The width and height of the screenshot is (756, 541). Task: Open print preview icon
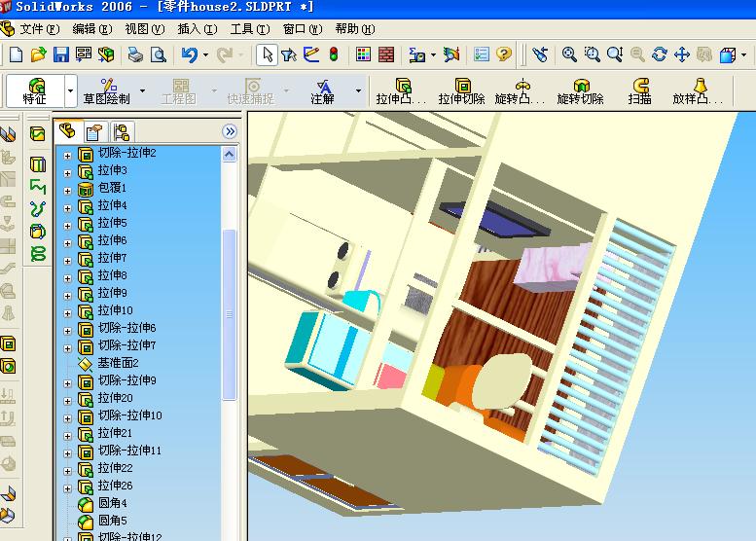pyautogui.click(x=159, y=54)
